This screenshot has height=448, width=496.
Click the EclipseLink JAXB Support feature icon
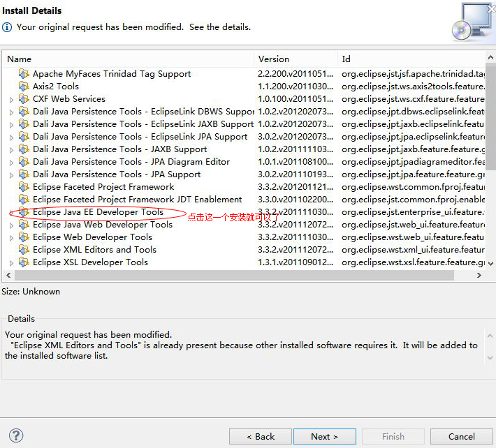click(24, 124)
